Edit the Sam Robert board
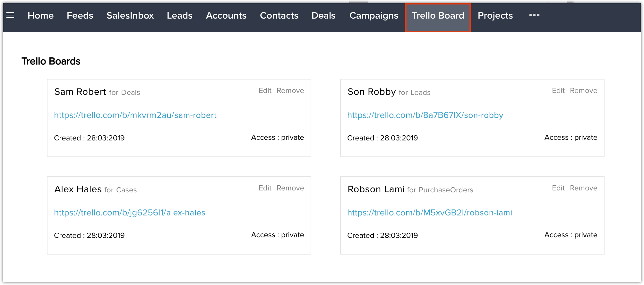The image size is (644, 285). [x=265, y=91]
